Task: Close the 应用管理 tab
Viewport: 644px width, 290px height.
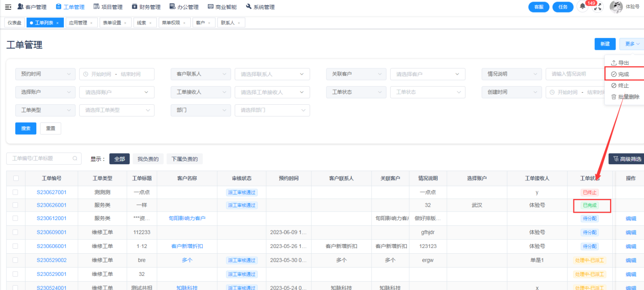Action: coord(91,23)
